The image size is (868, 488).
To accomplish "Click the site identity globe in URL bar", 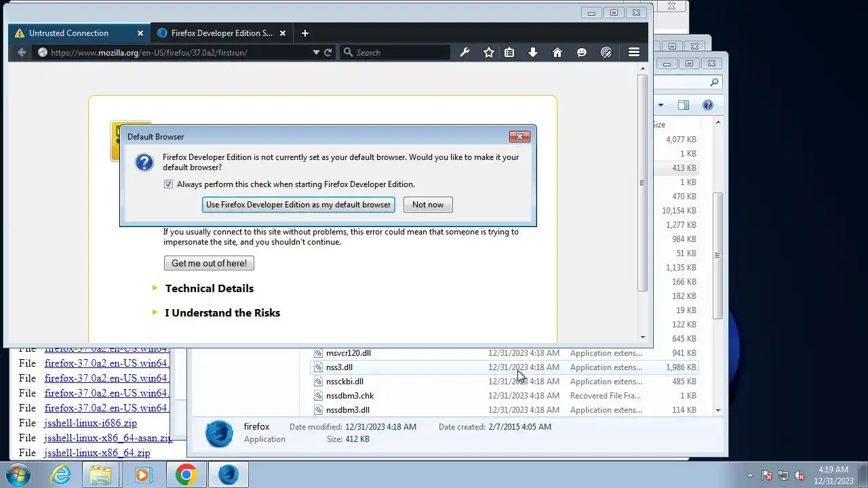I will click(x=42, y=52).
